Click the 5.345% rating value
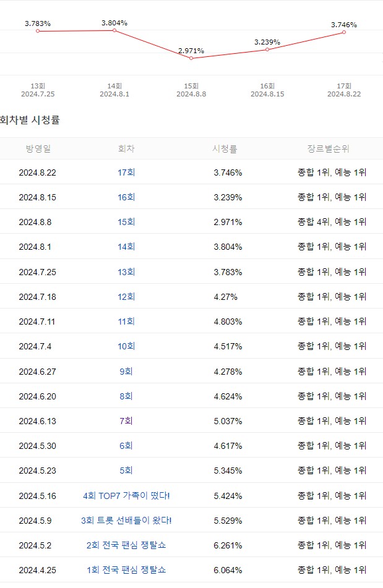This screenshot has height=588, width=383. (228, 471)
